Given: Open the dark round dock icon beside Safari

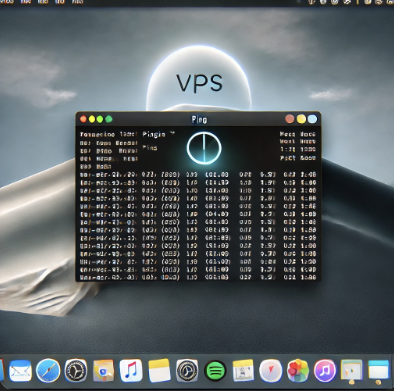Looking at the screenshot, I should point(76,370).
